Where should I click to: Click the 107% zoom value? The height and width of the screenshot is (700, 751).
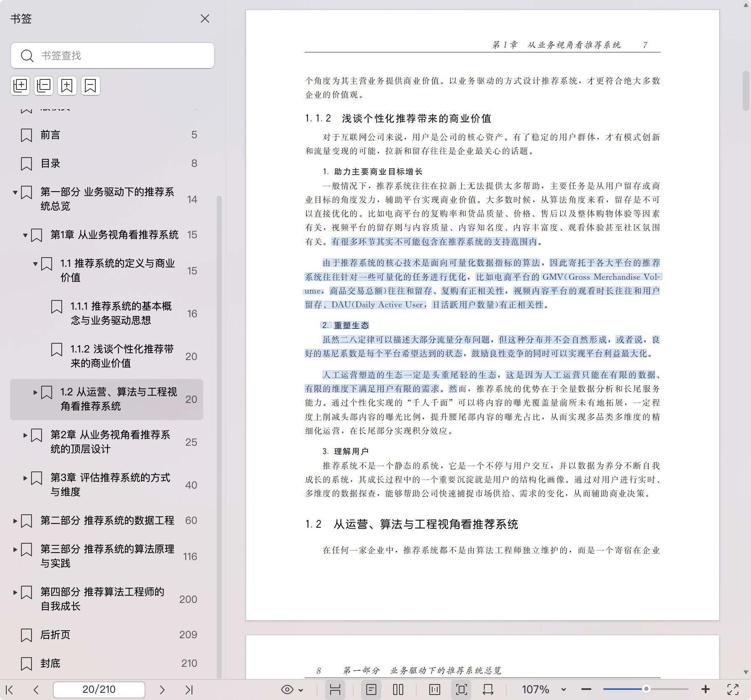click(x=536, y=689)
